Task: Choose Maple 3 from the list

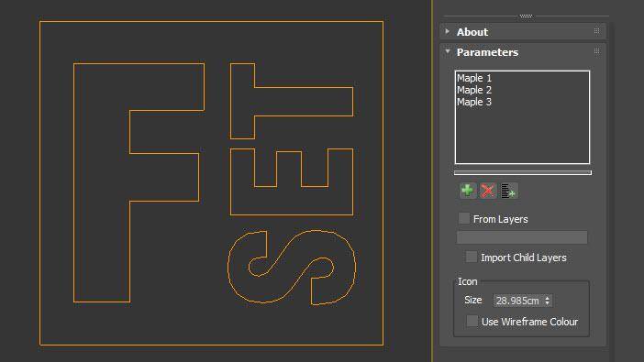Action: [x=474, y=102]
